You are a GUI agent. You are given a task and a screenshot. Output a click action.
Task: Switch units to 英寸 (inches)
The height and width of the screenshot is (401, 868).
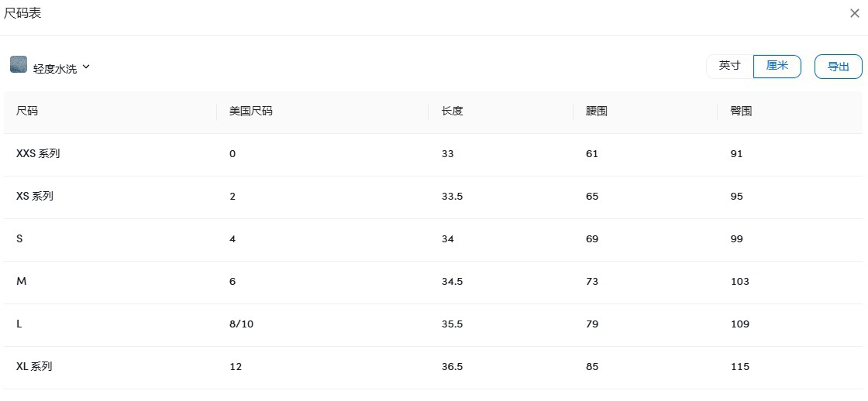tap(729, 66)
